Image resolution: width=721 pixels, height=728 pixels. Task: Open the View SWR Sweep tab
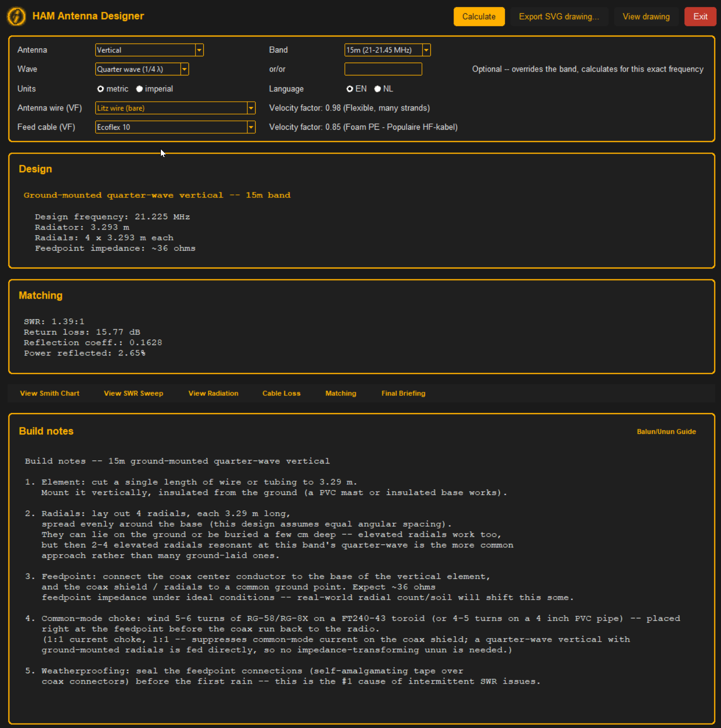click(133, 393)
